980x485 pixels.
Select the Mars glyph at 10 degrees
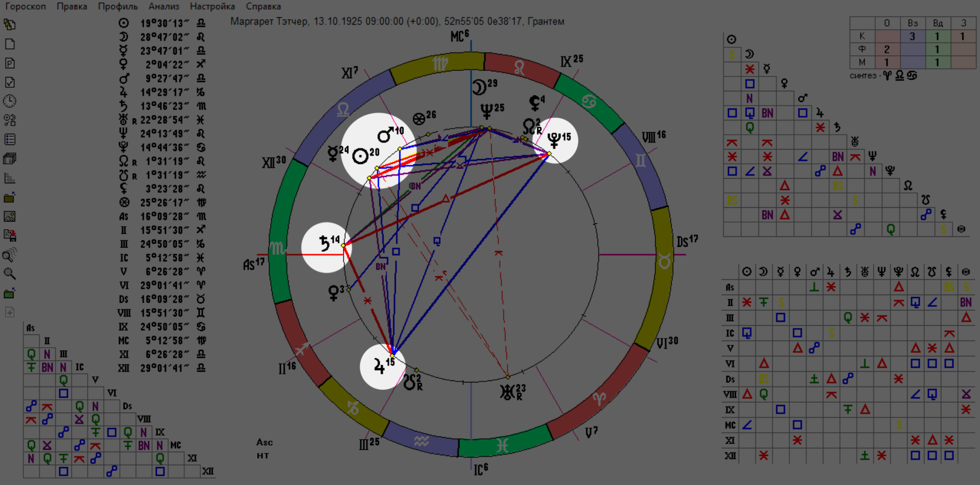[385, 135]
